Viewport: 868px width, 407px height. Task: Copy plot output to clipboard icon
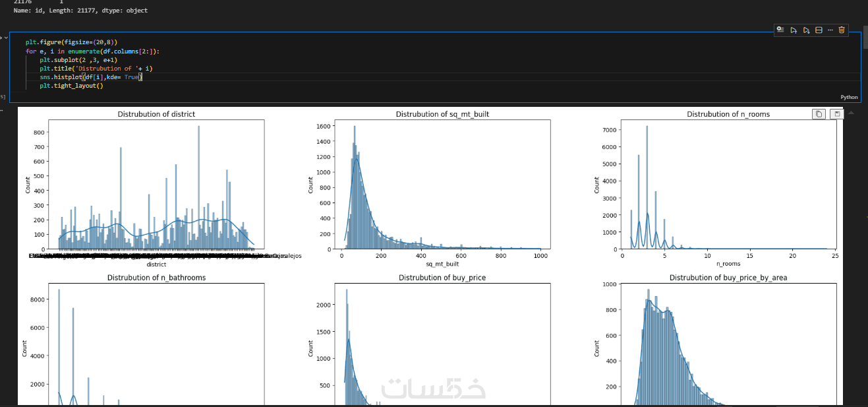coord(819,114)
